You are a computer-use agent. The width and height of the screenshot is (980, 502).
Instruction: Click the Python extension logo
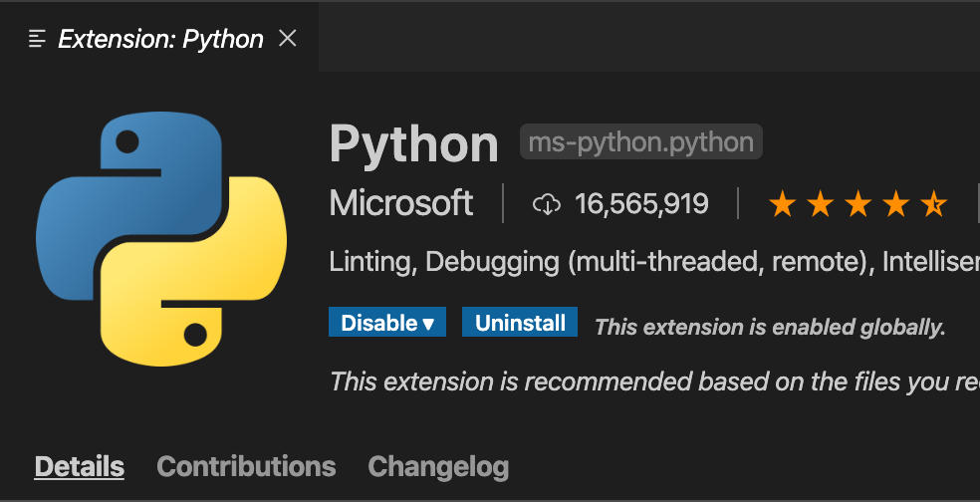161,239
